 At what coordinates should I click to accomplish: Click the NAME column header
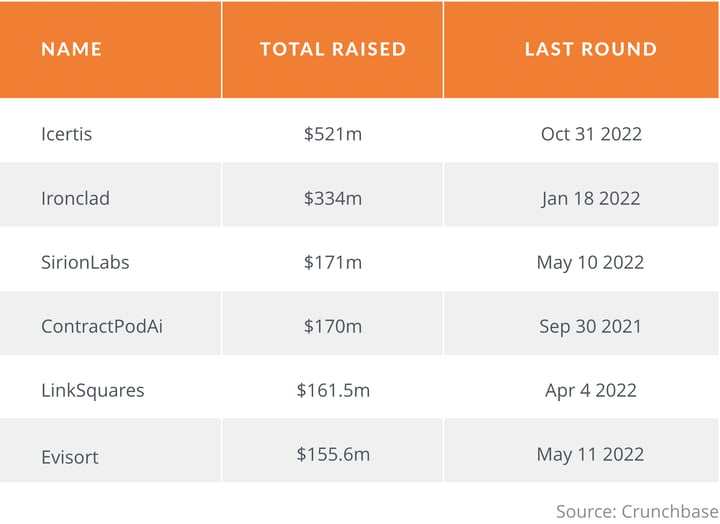pyautogui.click(x=71, y=49)
